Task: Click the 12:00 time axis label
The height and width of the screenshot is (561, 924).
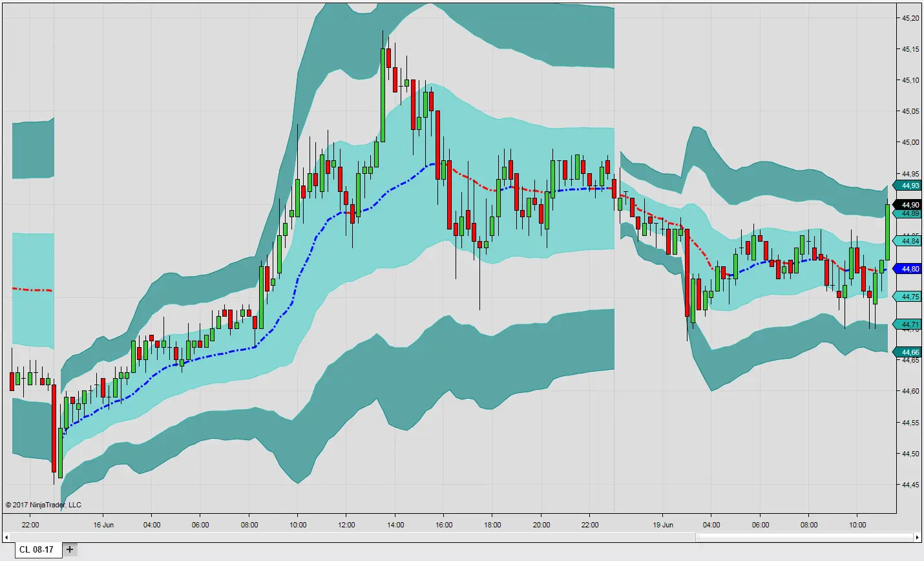Action: click(346, 525)
